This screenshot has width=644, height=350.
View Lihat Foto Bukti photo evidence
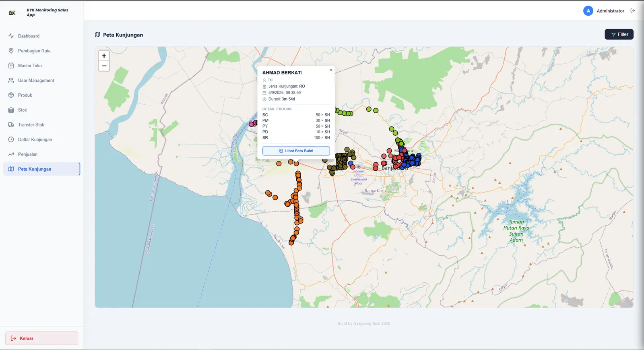point(296,151)
